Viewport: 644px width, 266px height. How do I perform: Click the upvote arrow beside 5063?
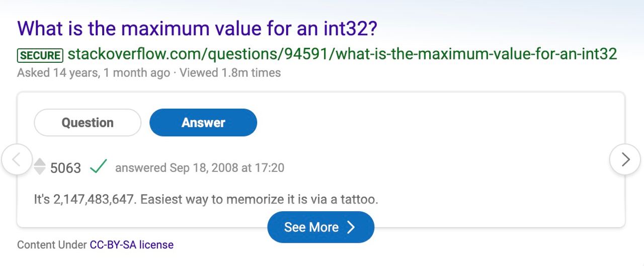click(x=40, y=162)
